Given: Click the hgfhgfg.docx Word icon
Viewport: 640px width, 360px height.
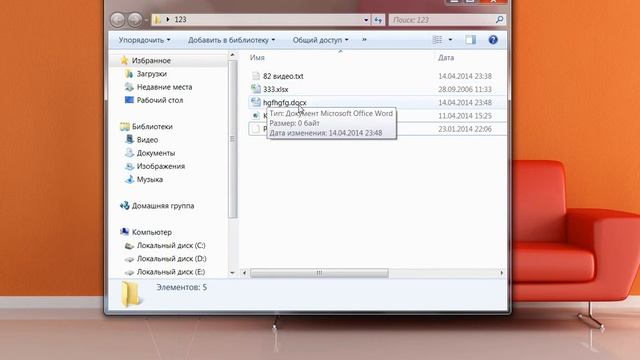Looking at the screenshot, I should [x=256, y=102].
